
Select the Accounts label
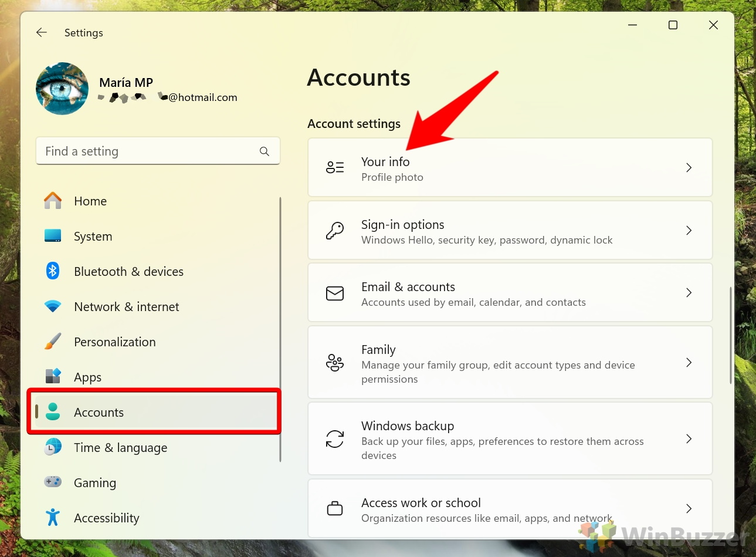[99, 413]
